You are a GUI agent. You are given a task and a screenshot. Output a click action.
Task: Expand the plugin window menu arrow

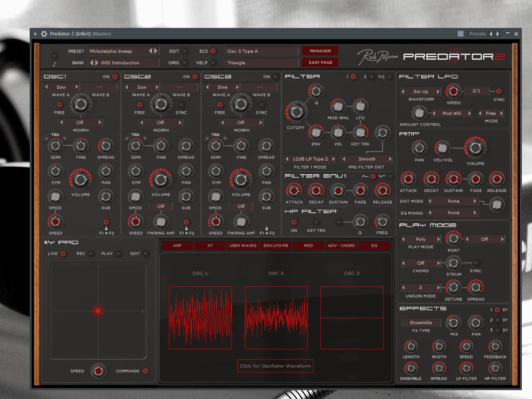click(35, 34)
